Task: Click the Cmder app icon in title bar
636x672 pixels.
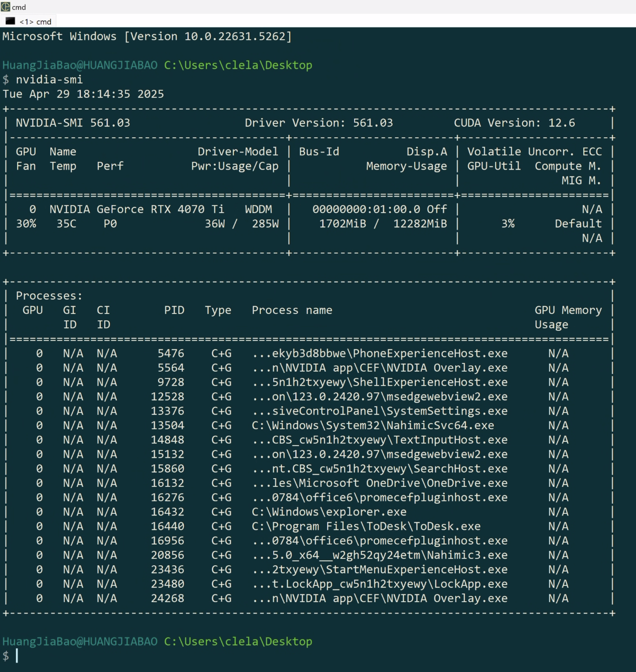Action: point(6,7)
